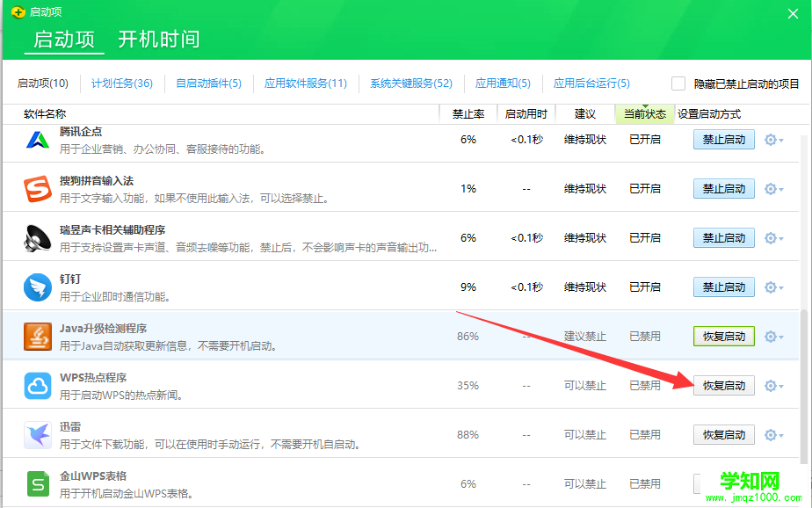Open 应用软件服务(11) sub-tab

(306, 83)
